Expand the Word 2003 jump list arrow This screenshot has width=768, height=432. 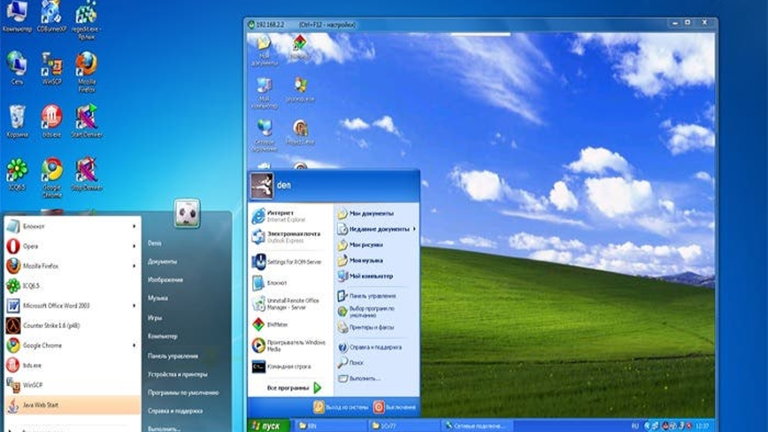134,306
